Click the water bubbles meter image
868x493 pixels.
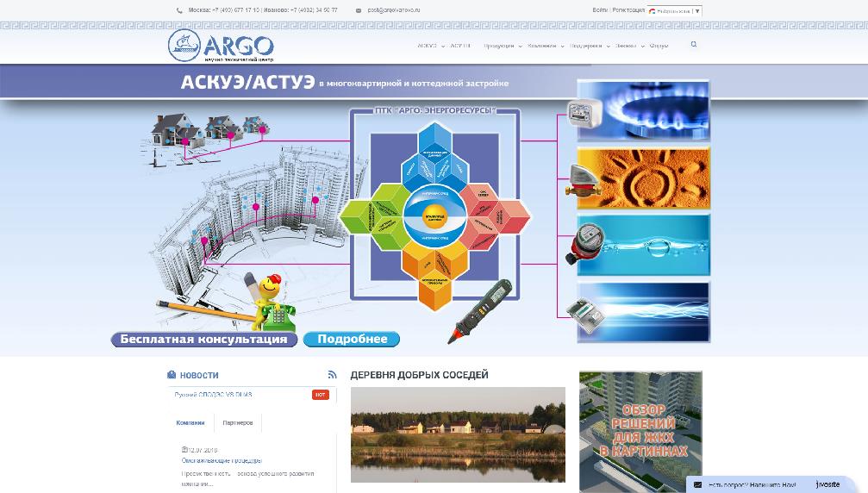coord(643,245)
